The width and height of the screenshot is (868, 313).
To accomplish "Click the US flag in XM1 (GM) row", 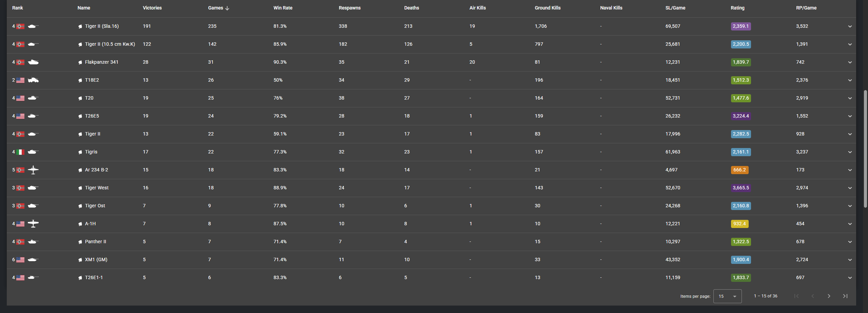I will point(20,259).
